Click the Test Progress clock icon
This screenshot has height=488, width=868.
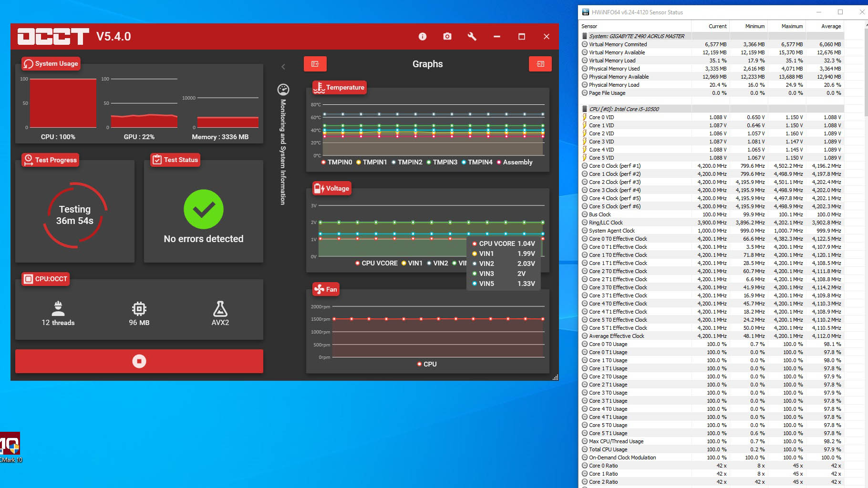click(29, 160)
